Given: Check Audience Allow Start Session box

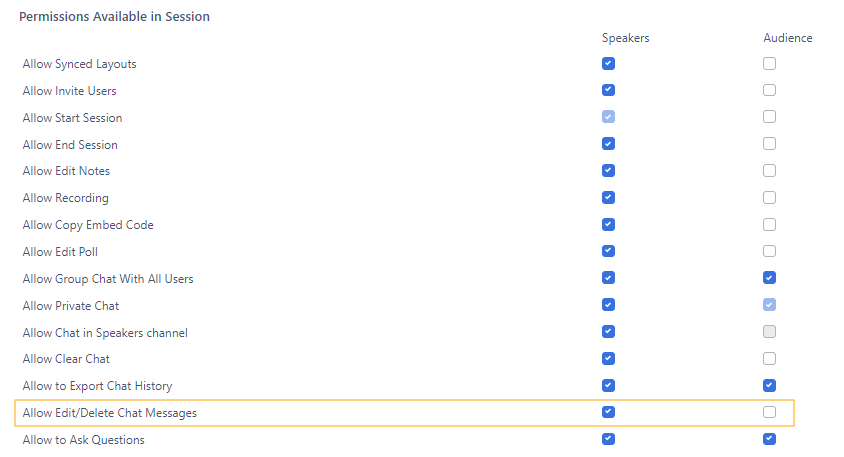Looking at the screenshot, I should [x=769, y=117].
